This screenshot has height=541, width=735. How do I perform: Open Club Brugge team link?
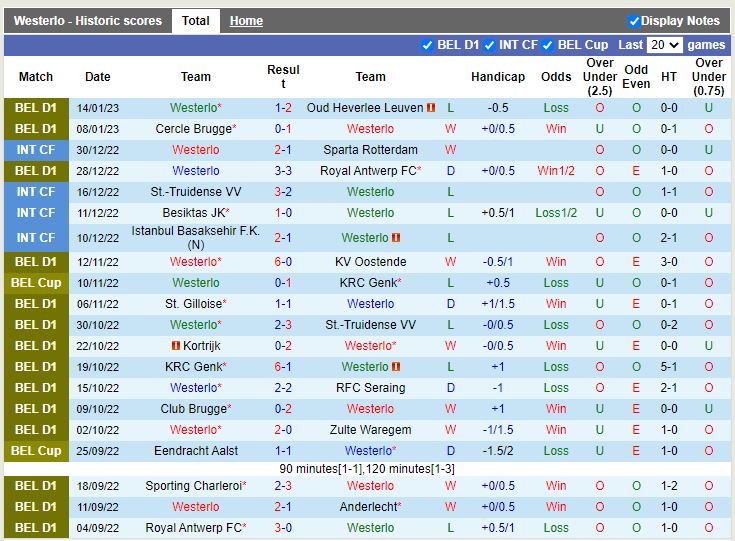[x=194, y=409]
